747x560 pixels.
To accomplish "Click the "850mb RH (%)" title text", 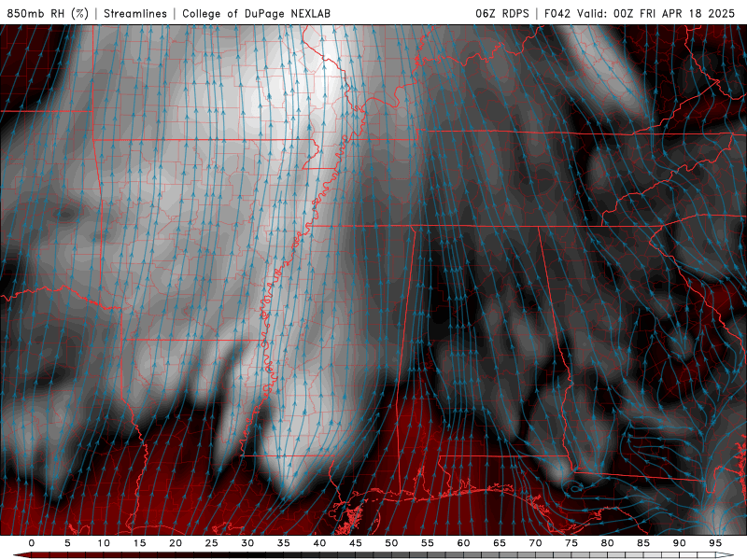I will click(48, 13).
